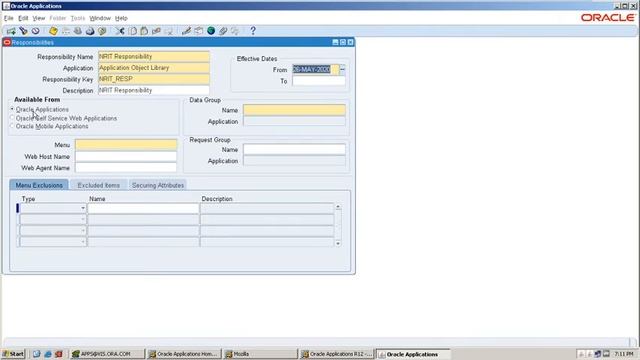Click the Translations globe icon
The height and width of the screenshot is (360, 640).
(x=211, y=31)
